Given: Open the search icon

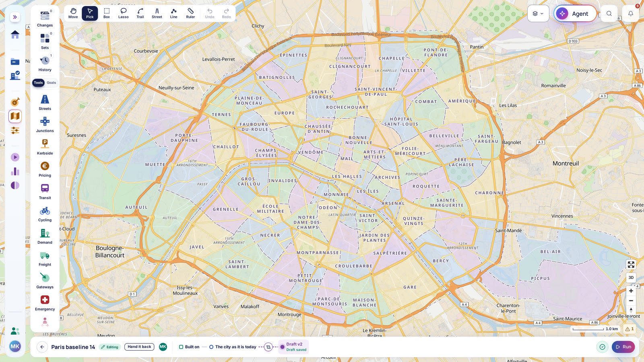Looking at the screenshot, I should click(x=609, y=14).
